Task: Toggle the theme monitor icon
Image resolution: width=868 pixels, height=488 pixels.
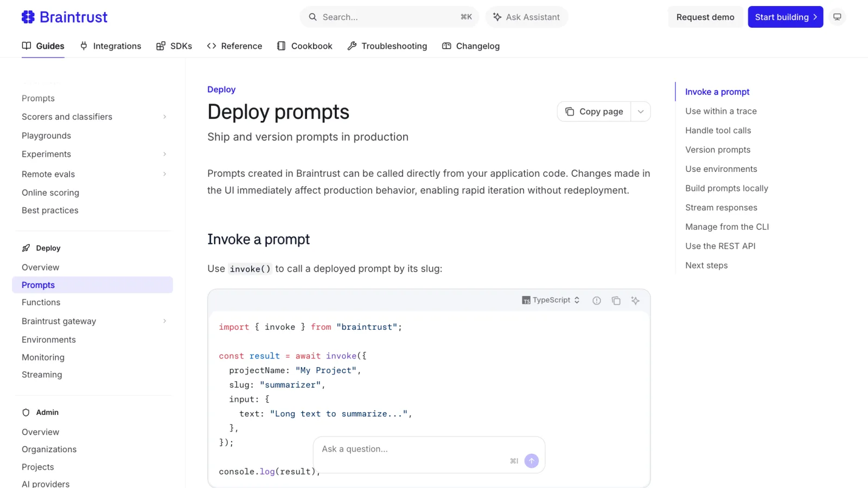Action: tap(837, 17)
